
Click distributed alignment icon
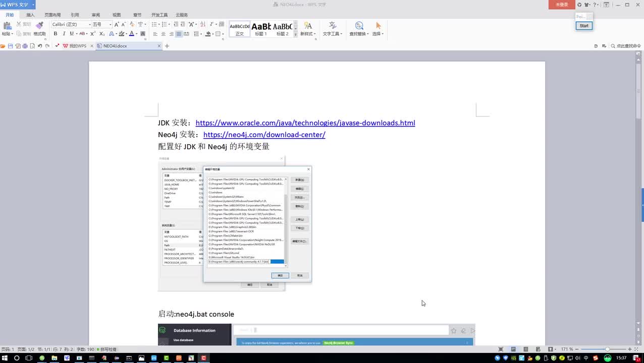pyautogui.click(x=186, y=34)
